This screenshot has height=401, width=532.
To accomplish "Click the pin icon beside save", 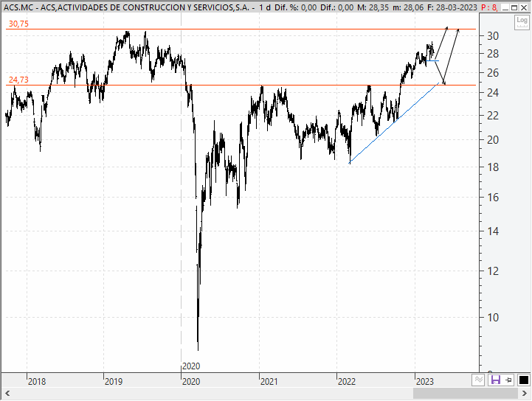I will pos(509,380).
